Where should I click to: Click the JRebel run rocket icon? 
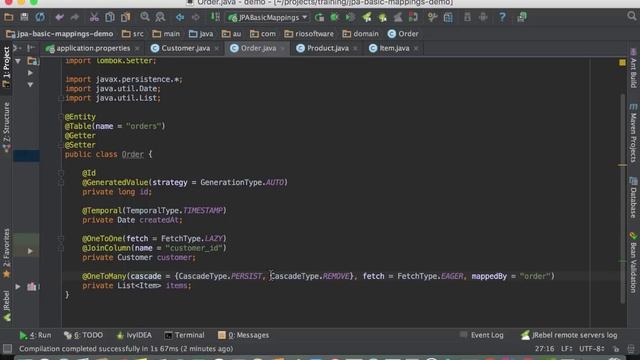pyautogui.click(x=367, y=17)
